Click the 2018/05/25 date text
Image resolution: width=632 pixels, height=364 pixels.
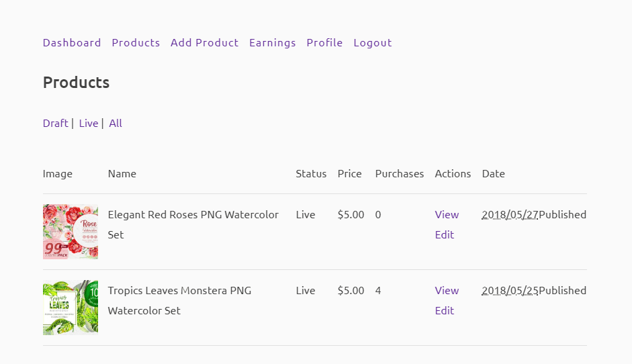[x=510, y=290]
